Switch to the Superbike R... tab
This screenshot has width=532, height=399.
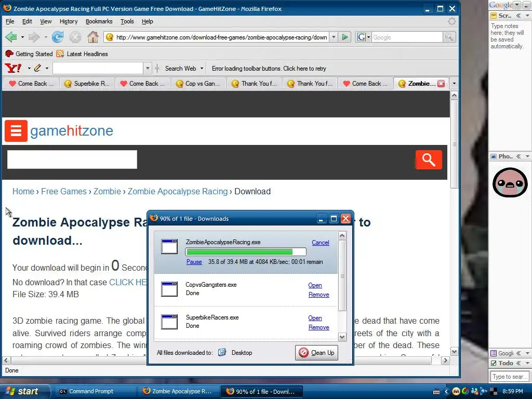tap(87, 84)
